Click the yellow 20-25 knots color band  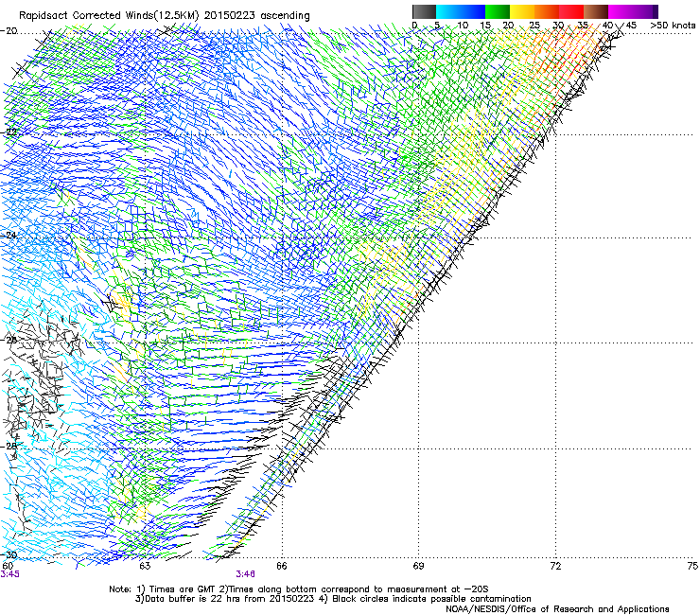click(x=522, y=11)
